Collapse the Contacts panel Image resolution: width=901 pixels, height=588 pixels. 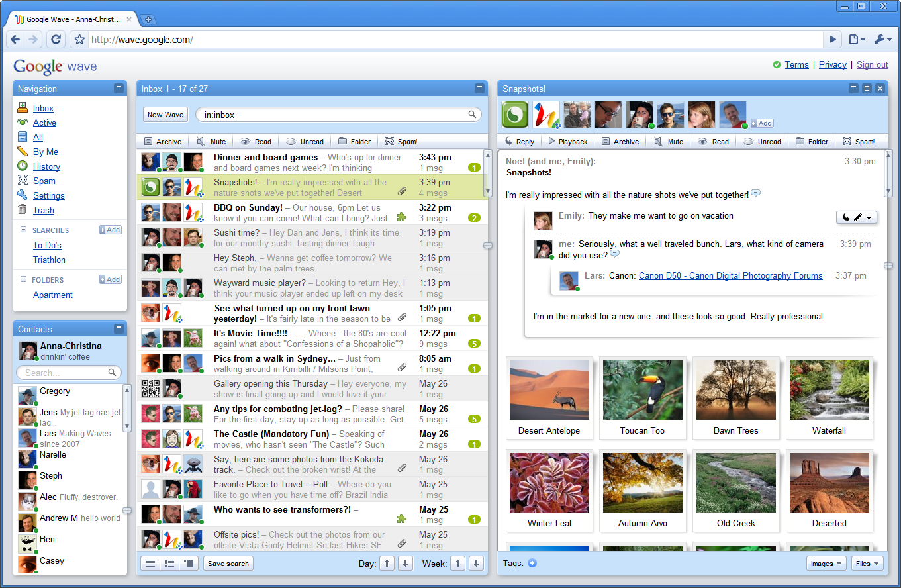119,328
